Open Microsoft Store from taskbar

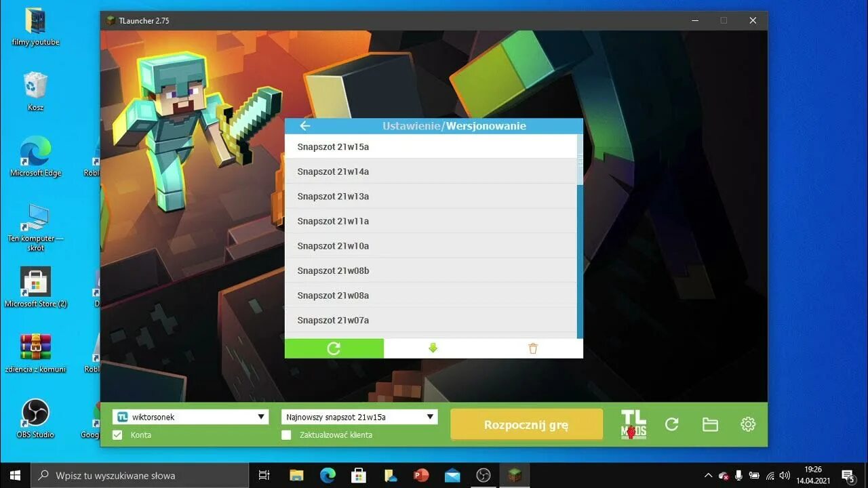(359, 475)
